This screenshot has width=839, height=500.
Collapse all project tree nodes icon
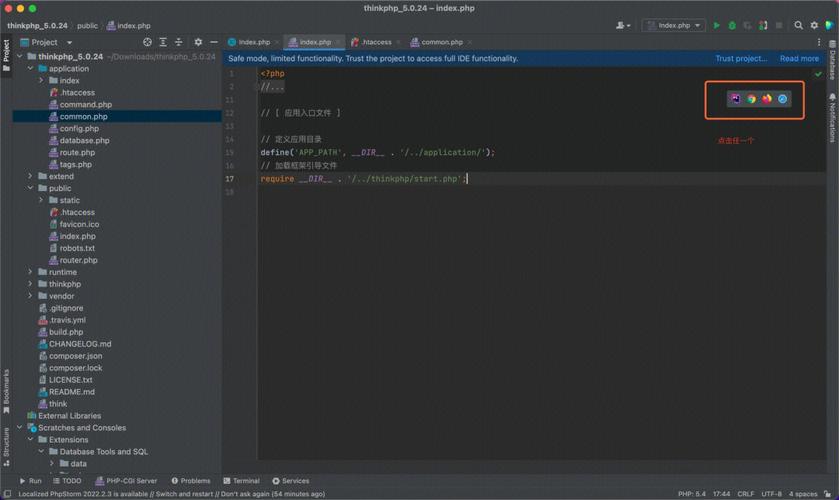pyautogui.click(x=179, y=42)
